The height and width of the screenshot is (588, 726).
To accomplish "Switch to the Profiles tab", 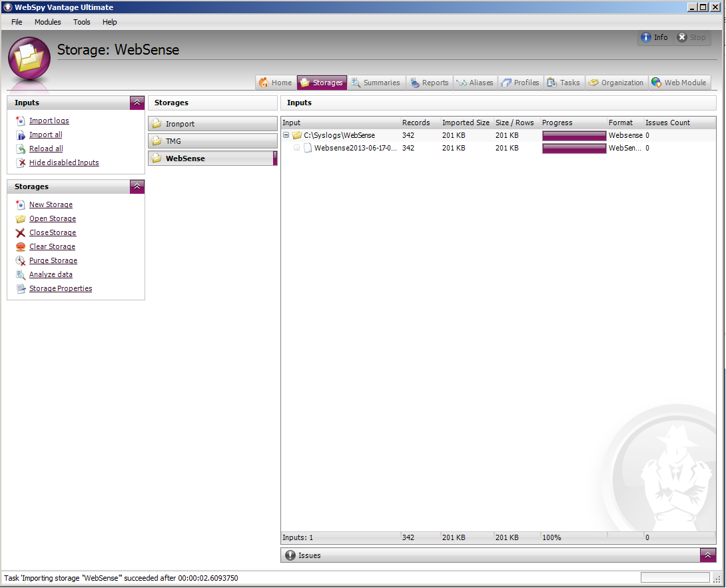I will click(520, 83).
